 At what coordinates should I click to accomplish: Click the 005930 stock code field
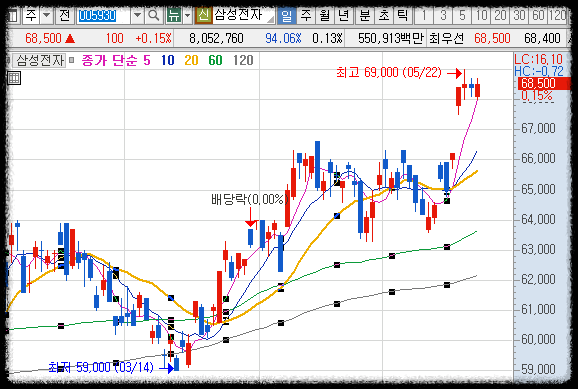(x=103, y=16)
